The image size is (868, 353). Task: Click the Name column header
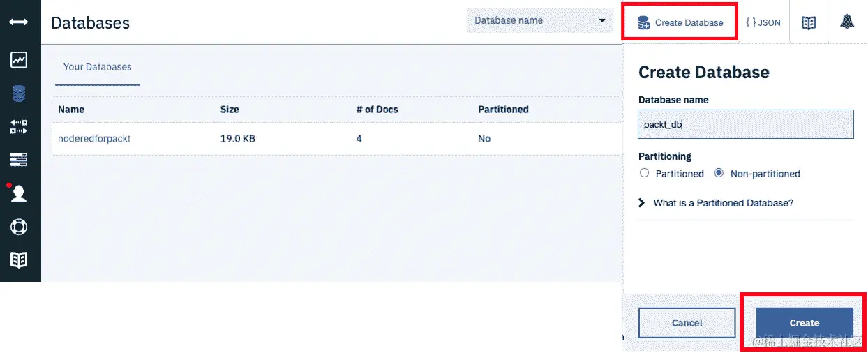(x=71, y=110)
